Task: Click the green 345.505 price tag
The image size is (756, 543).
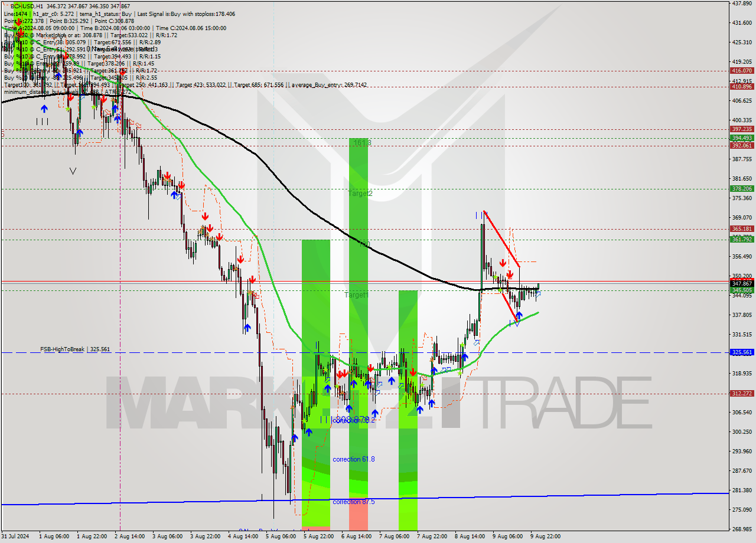Action: pos(742,290)
